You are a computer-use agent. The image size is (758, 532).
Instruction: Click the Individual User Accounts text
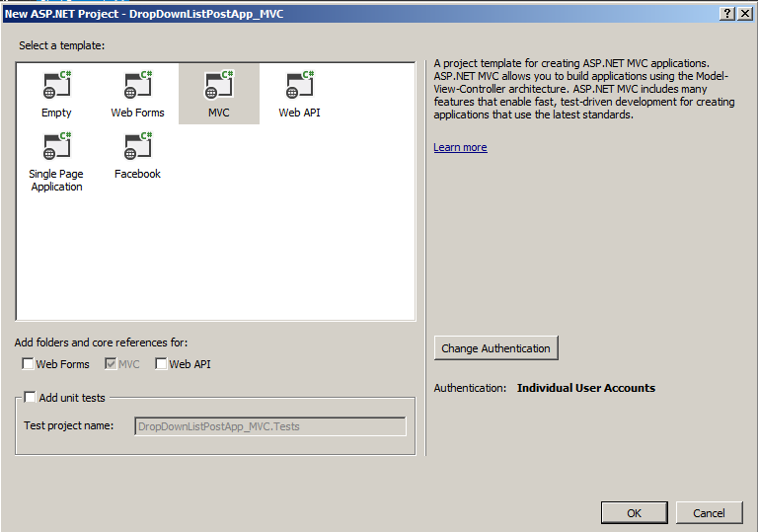click(x=586, y=388)
